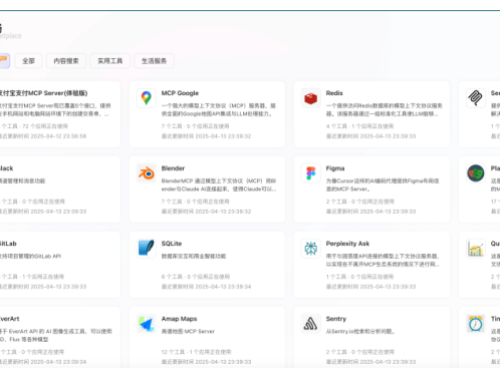Open the Blender card title
The image size is (500, 375).
[x=173, y=168]
